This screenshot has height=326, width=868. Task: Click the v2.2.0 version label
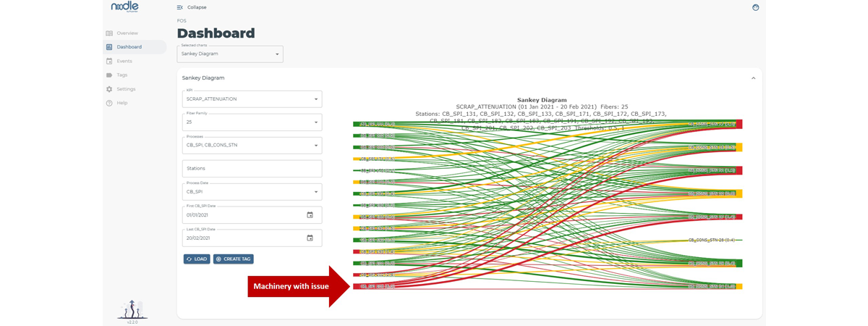132,322
